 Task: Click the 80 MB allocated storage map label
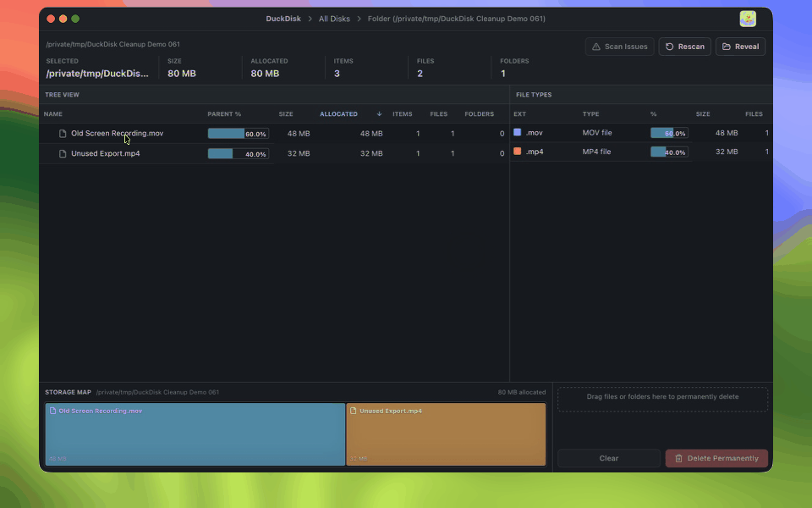pyautogui.click(x=522, y=392)
